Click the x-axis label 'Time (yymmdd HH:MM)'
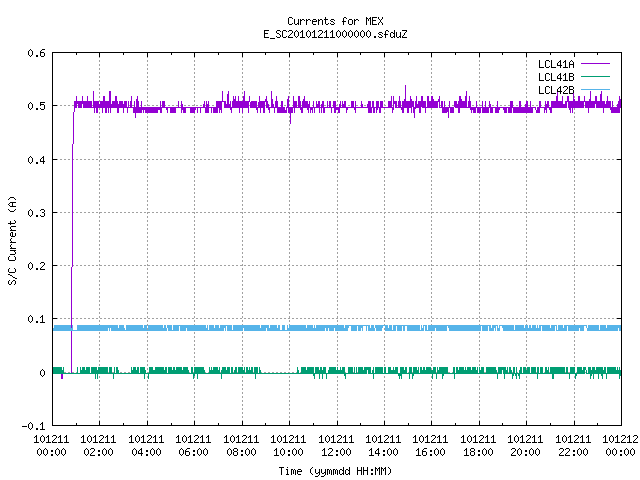 point(335,471)
